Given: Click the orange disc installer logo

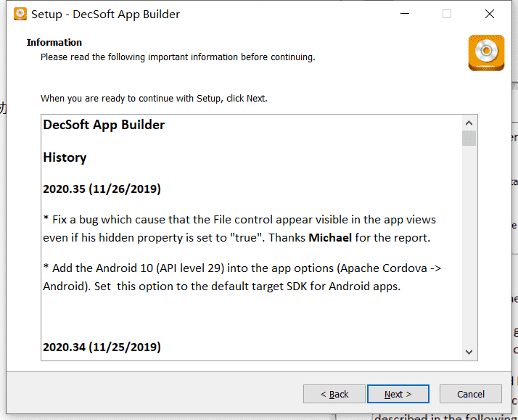Looking at the screenshot, I should point(486,53).
